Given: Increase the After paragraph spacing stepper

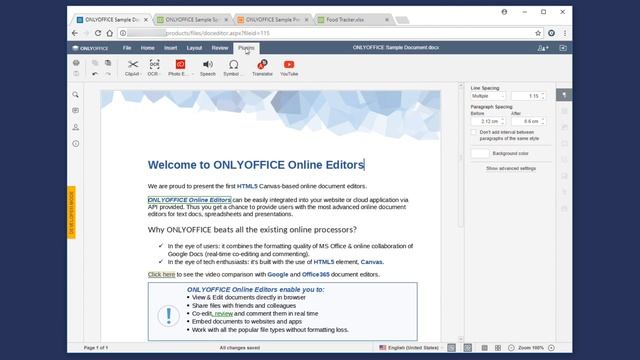Looking at the screenshot, I should click(543, 119).
